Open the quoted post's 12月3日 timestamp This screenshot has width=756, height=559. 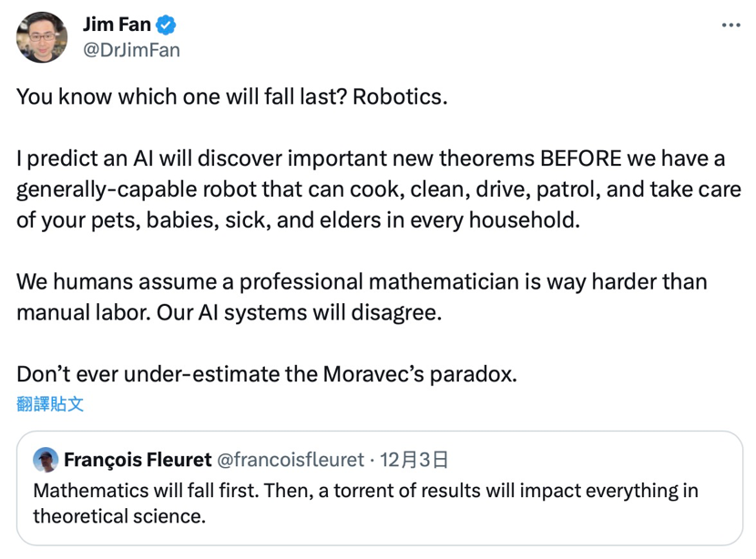tap(414, 459)
